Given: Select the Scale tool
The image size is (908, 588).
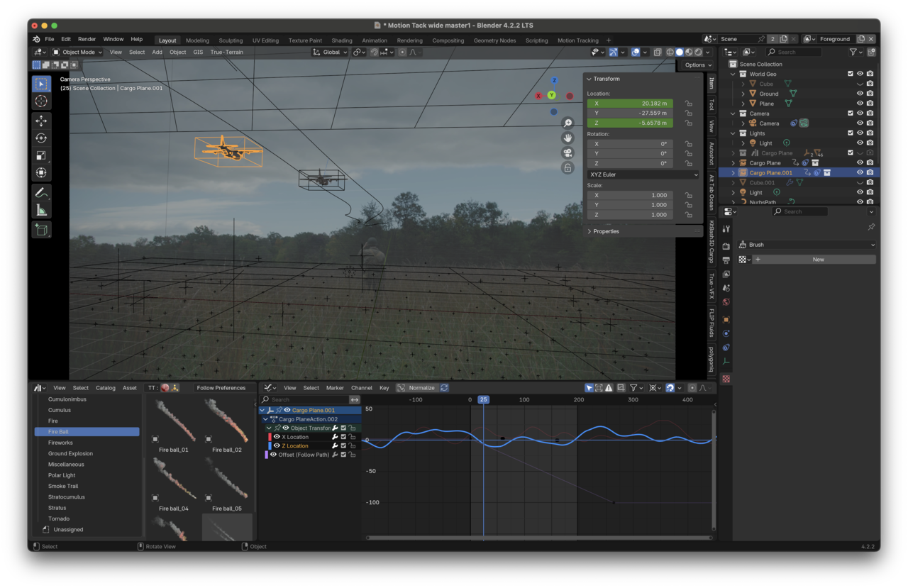Looking at the screenshot, I should (41, 155).
